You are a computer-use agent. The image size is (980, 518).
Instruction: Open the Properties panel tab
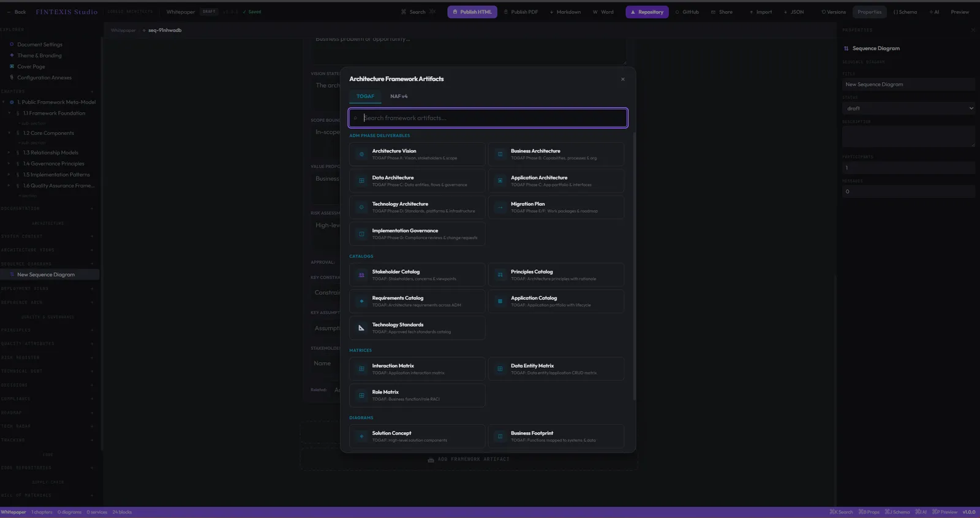(x=869, y=12)
